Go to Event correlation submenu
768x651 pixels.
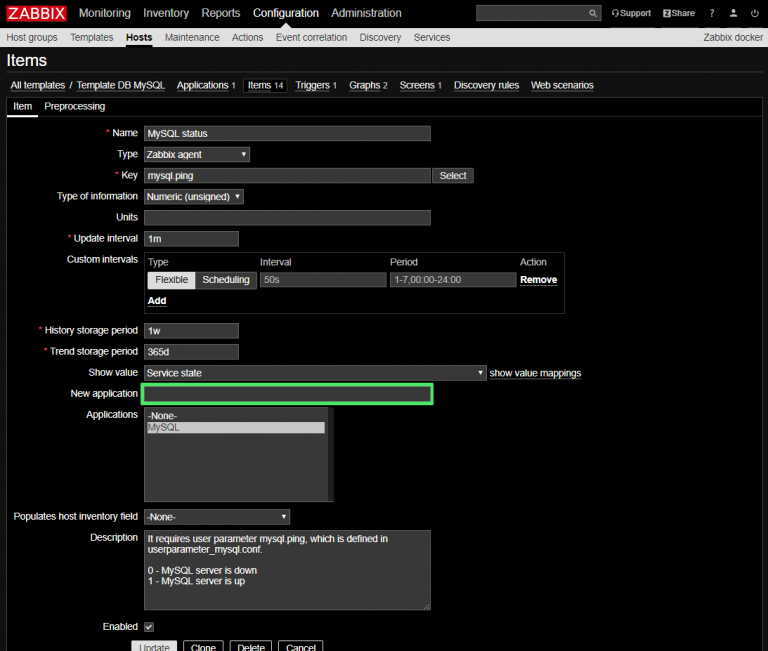(x=312, y=38)
